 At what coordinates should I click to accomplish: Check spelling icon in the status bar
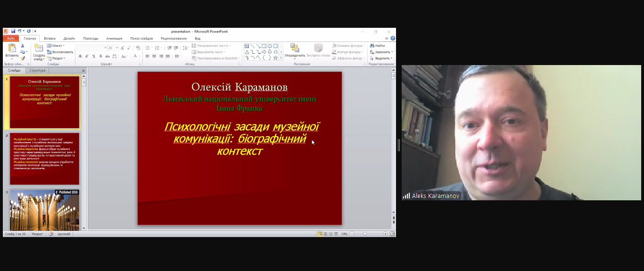point(51,234)
